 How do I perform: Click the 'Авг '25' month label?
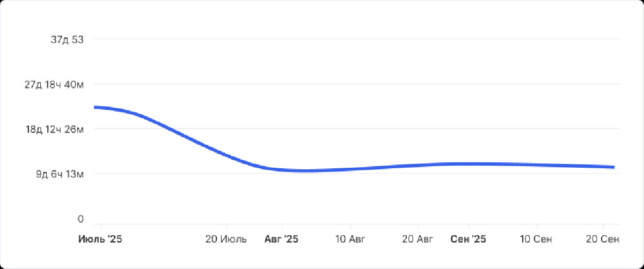(281, 239)
